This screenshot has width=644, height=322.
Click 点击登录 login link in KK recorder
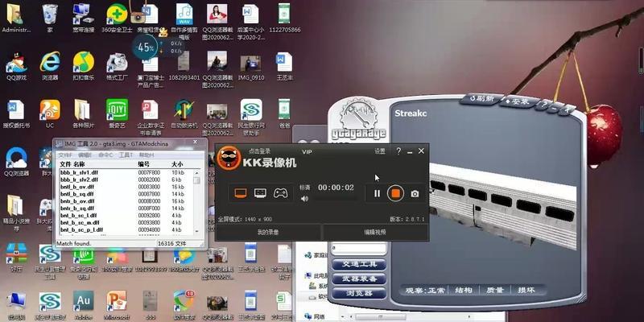259,151
